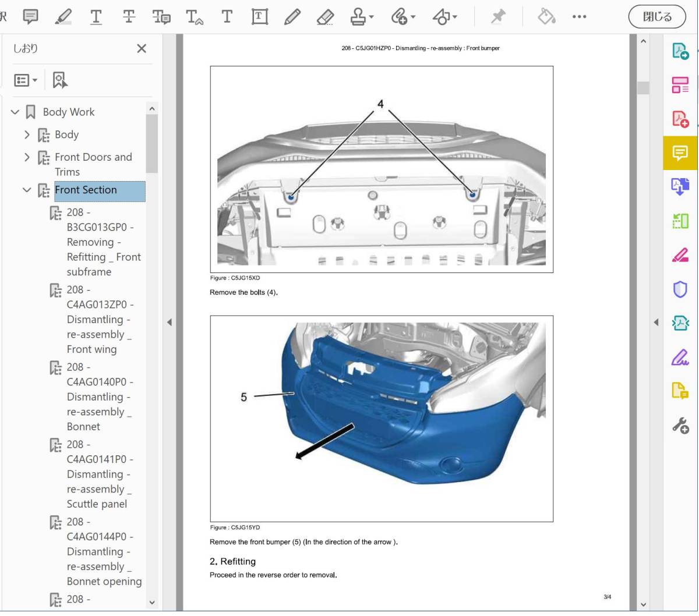
Task: Collapse the right tools pane arrow
Action: [x=656, y=322]
